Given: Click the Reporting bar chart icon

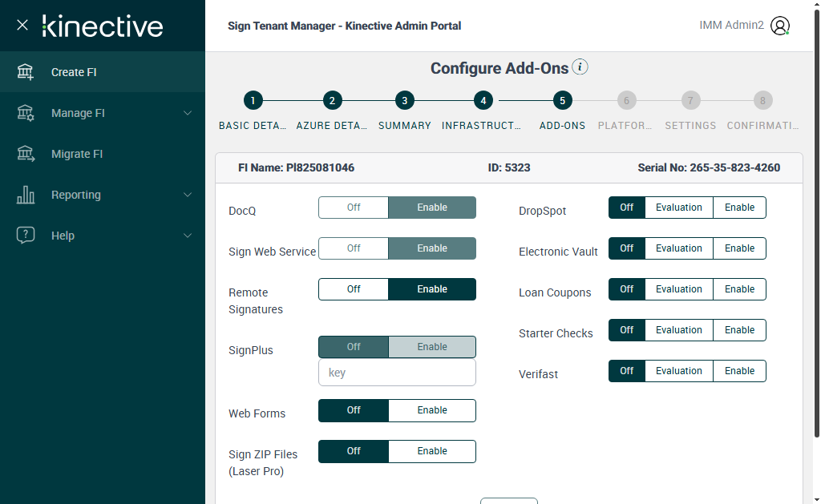Looking at the screenshot, I should click(25, 194).
